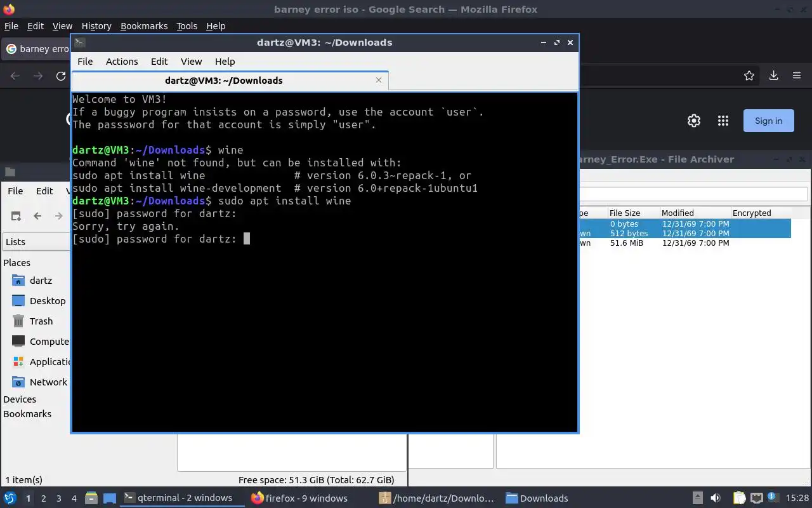Open Google quick settings gear icon
Image resolution: width=812 pixels, height=508 pixels.
coord(694,121)
